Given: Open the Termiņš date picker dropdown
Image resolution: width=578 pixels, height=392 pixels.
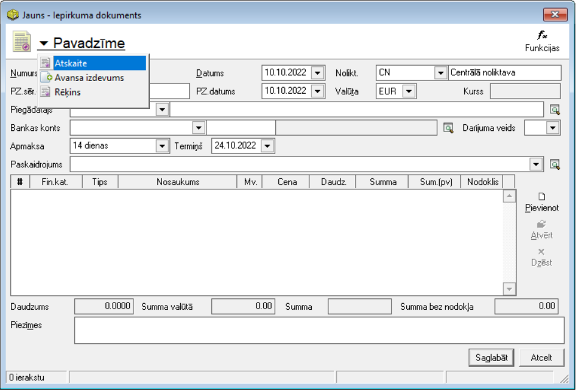Looking at the screenshot, I should click(267, 146).
